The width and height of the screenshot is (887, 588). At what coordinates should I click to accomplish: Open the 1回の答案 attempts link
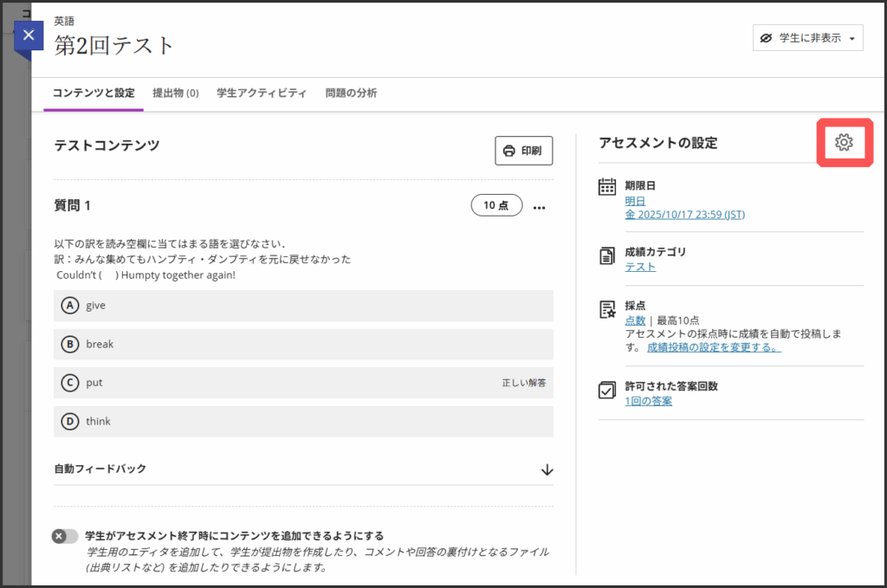(x=648, y=401)
